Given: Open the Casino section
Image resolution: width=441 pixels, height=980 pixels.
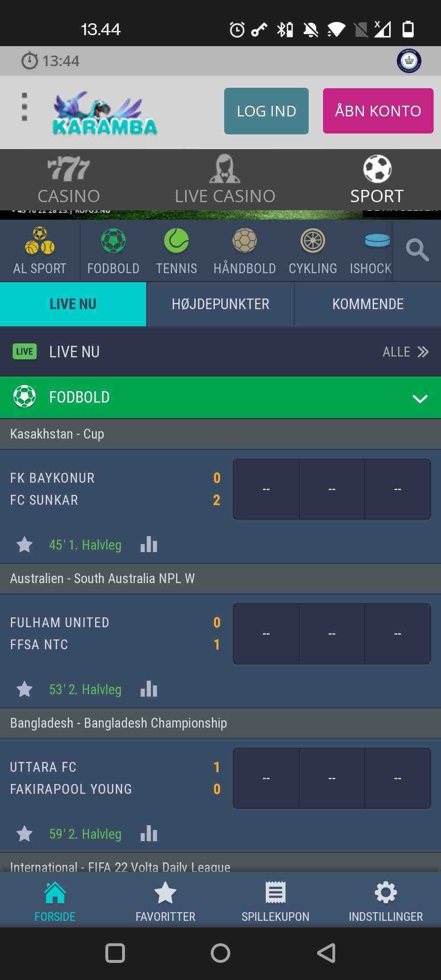Looking at the screenshot, I should (69, 180).
